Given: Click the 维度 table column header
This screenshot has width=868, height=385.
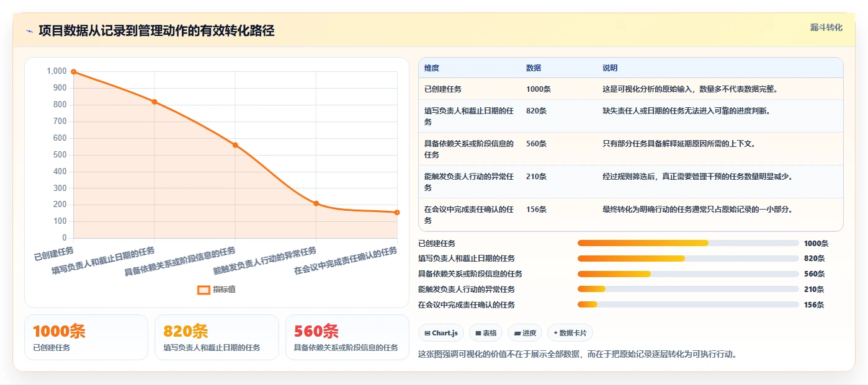Looking at the screenshot, I should point(432,68).
